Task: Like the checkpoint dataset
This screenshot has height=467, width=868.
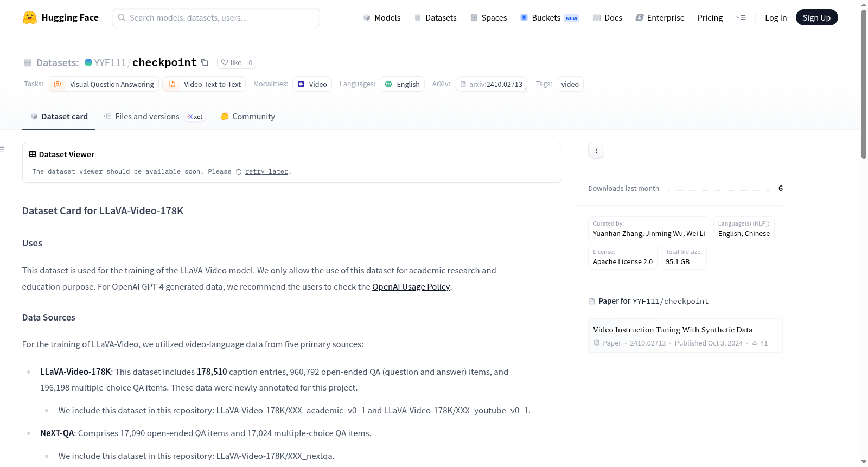Action: [x=231, y=62]
